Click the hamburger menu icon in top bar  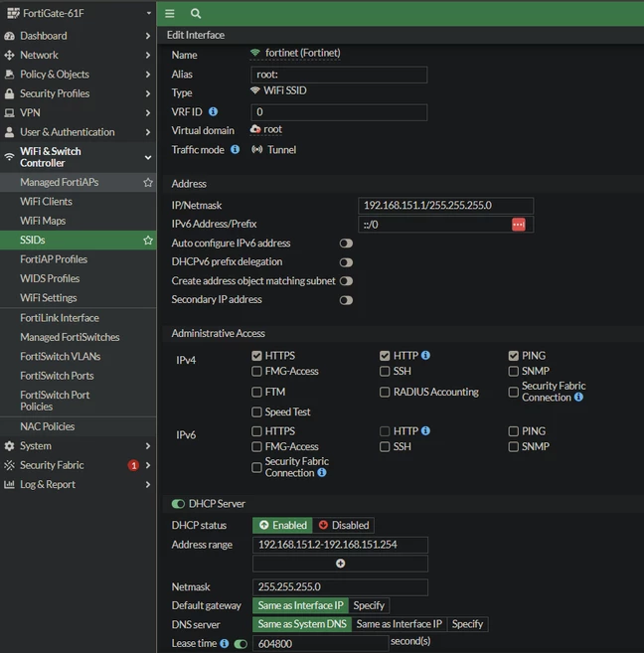point(169,13)
